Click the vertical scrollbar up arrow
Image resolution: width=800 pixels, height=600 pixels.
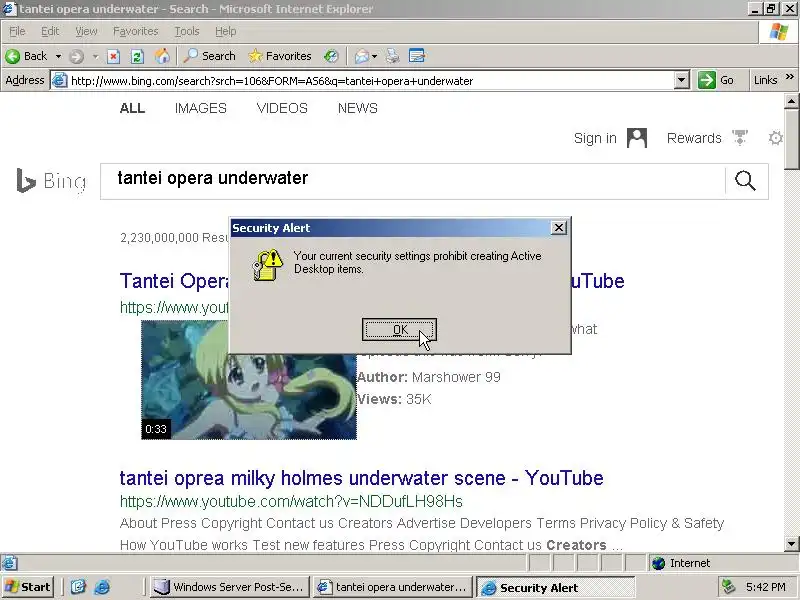(791, 101)
